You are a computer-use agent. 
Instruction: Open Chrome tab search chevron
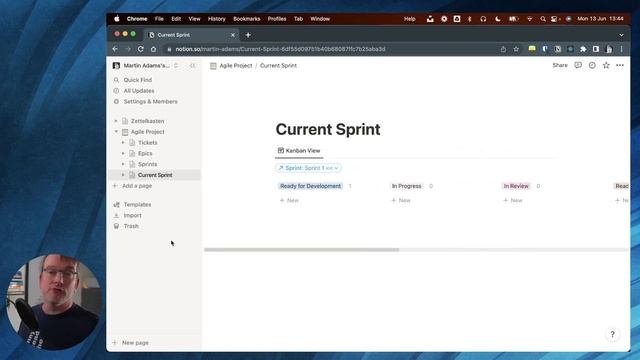coord(621,35)
